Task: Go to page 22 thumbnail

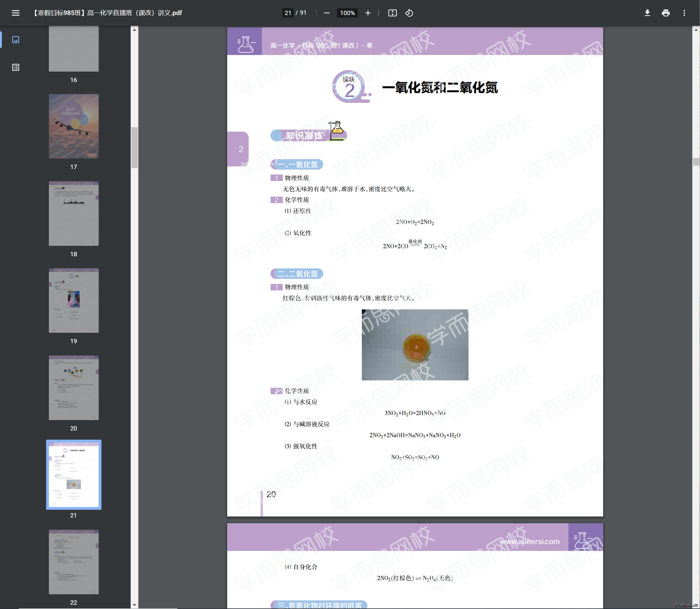Action: pyautogui.click(x=74, y=562)
